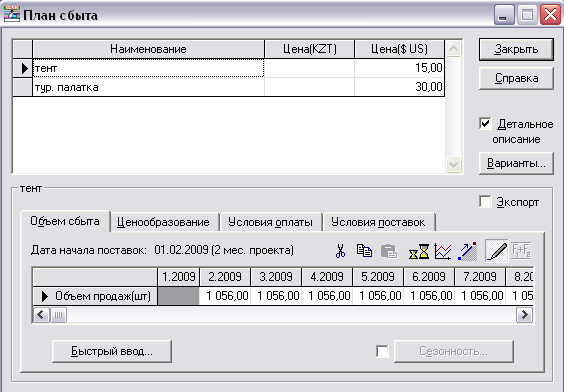564x392 pixels.
Task: Click the Справка help button
Action: pos(516,78)
